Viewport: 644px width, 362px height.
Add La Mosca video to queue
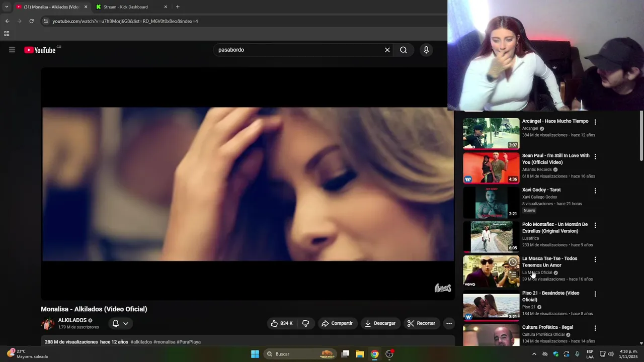coord(513,275)
